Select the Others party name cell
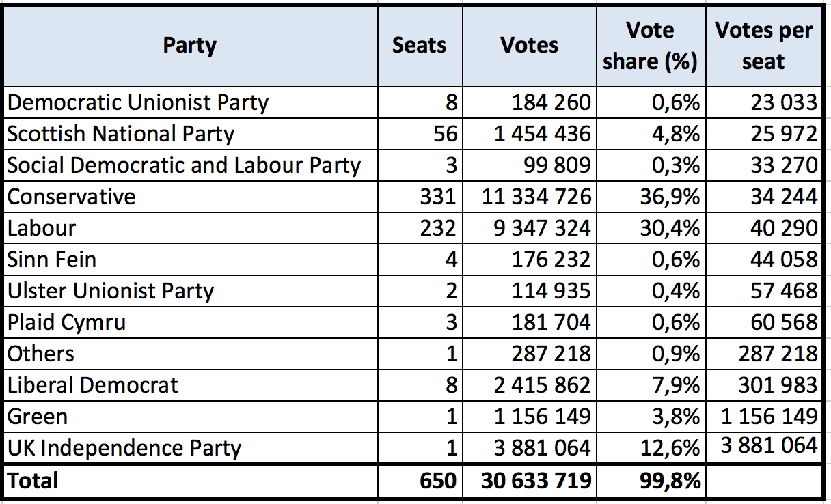Image resolution: width=831 pixels, height=504 pixels. tap(41, 354)
